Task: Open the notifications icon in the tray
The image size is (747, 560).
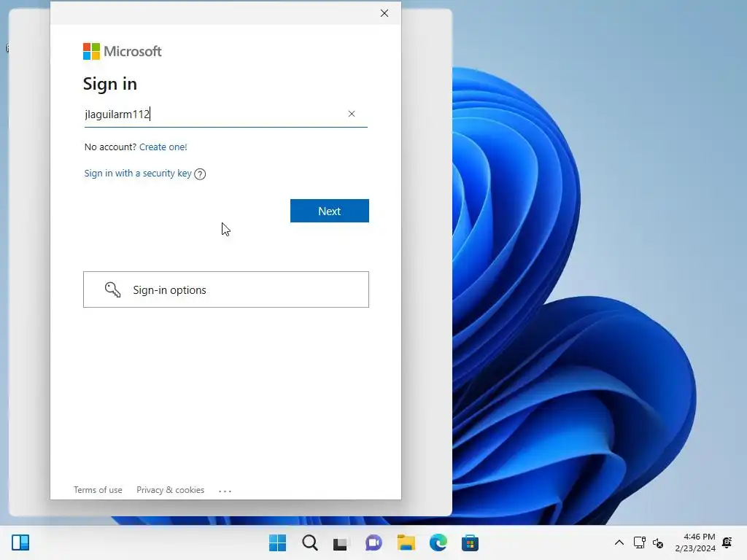Action: 727,542
